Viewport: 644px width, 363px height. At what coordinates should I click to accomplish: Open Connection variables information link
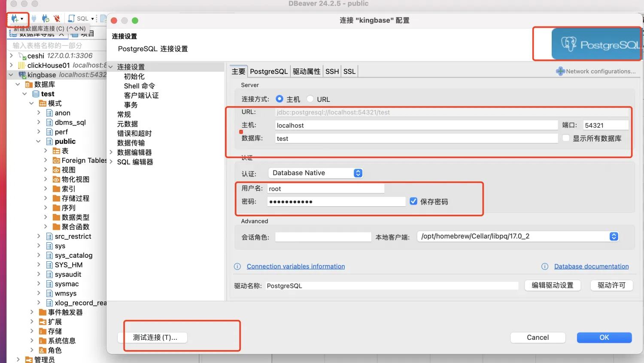tap(295, 266)
